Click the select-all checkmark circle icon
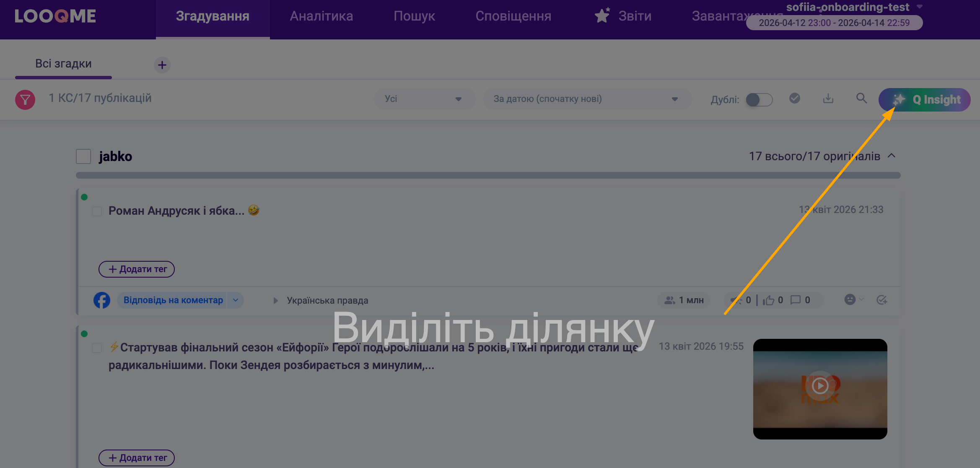 pos(794,99)
